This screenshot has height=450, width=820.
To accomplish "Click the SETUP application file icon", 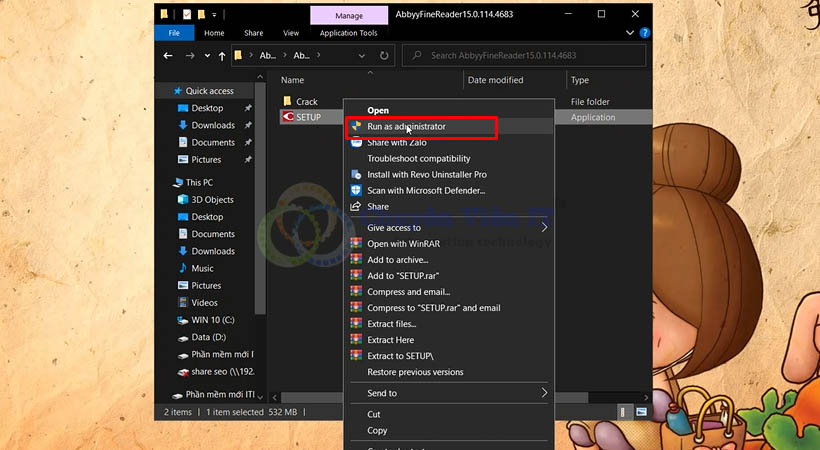I will tap(288, 118).
